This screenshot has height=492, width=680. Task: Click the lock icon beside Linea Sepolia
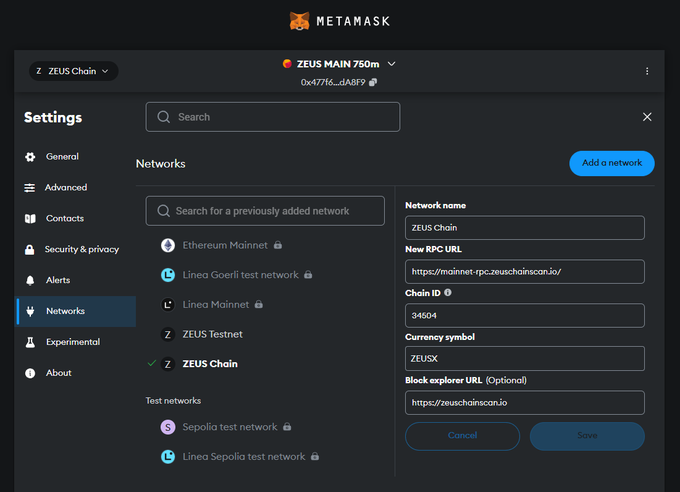tap(315, 456)
